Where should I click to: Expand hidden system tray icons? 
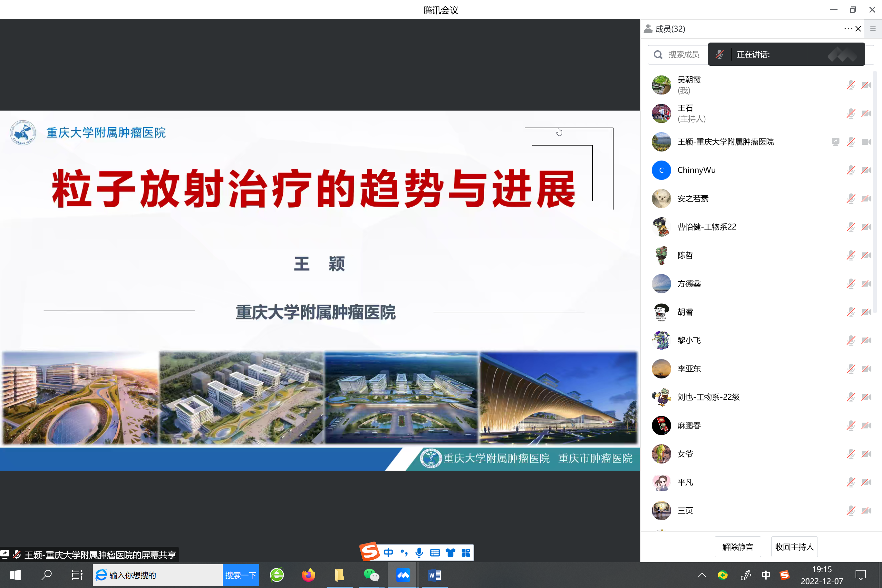[702, 575]
